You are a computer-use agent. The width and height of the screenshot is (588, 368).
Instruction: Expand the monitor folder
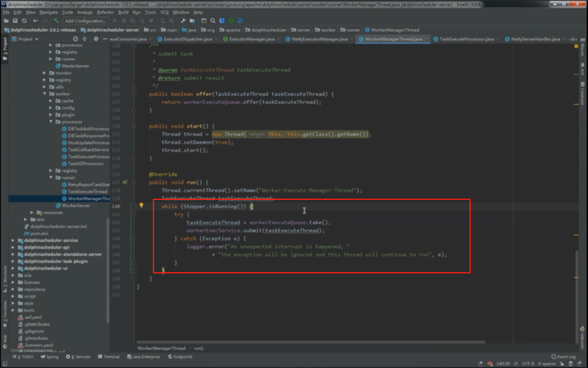(45, 73)
